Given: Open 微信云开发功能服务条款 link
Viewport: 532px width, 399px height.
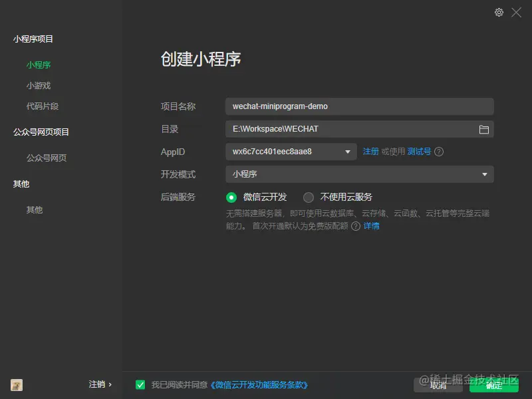Looking at the screenshot, I should click(259, 385).
